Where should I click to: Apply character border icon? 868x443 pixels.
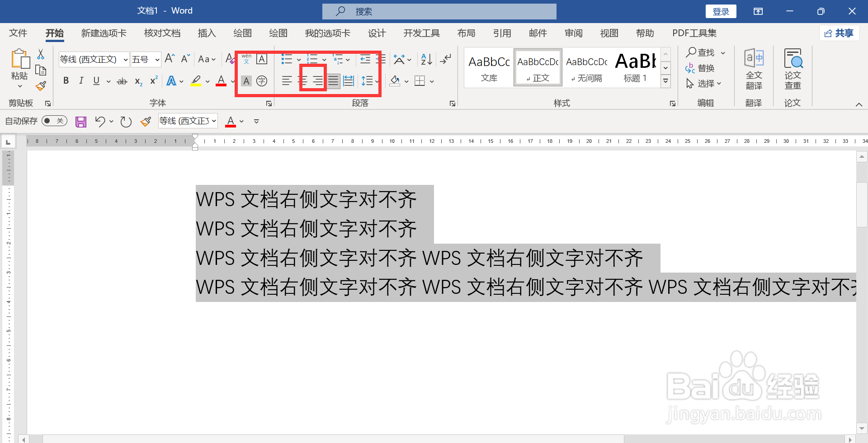tap(262, 59)
